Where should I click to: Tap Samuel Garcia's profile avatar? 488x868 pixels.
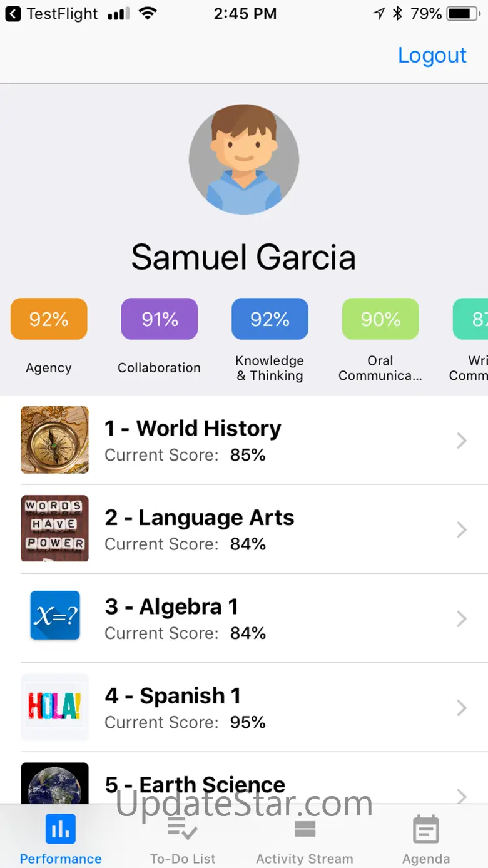coord(244,160)
